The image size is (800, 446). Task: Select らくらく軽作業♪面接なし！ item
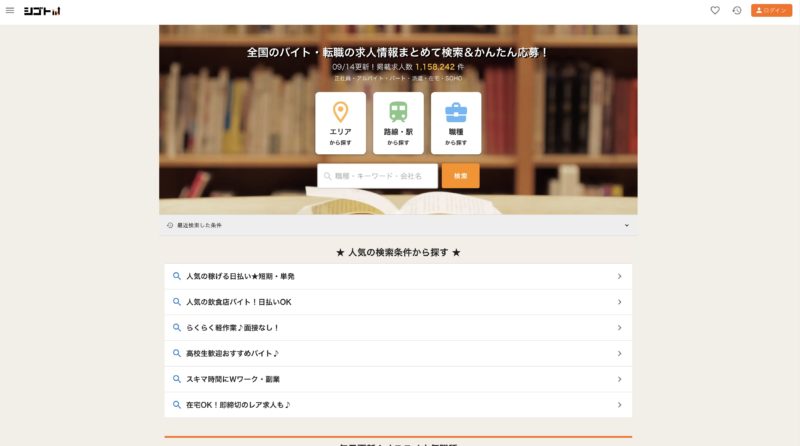232,327
